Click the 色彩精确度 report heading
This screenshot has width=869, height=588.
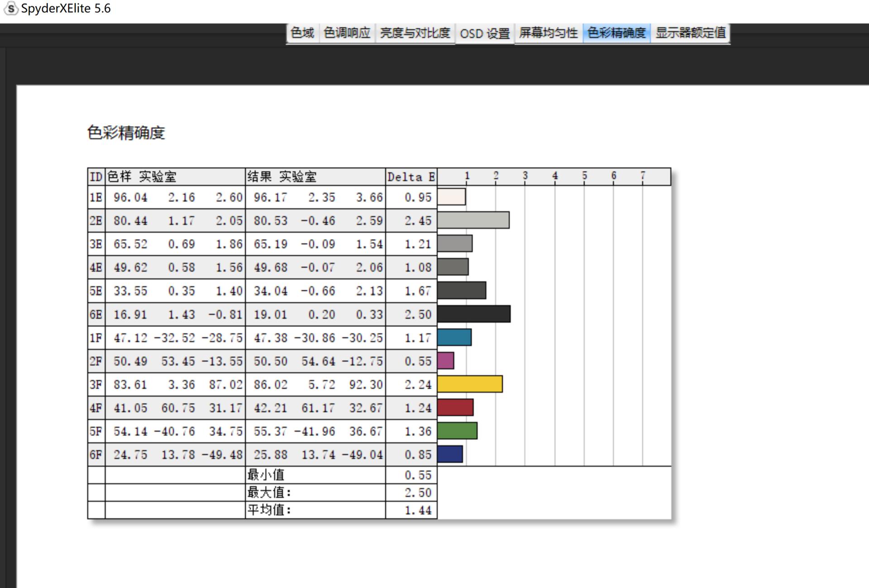[127, 133]
